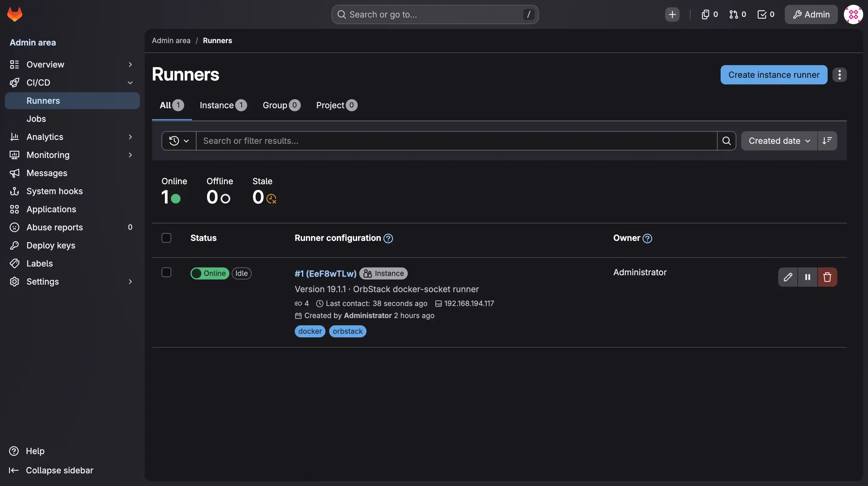Click the Admin button in top bar
868x486 pixels.
811,14
